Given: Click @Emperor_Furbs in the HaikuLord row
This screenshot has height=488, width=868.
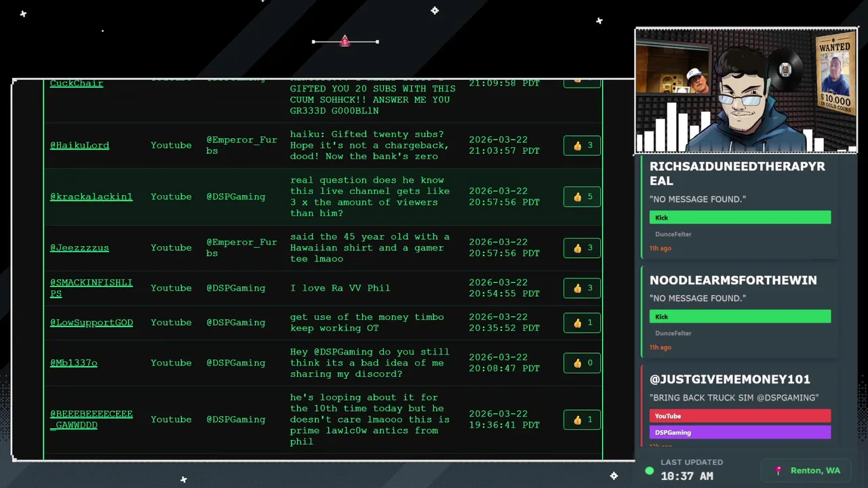Looking at the screenshot, I should (241, 145).
